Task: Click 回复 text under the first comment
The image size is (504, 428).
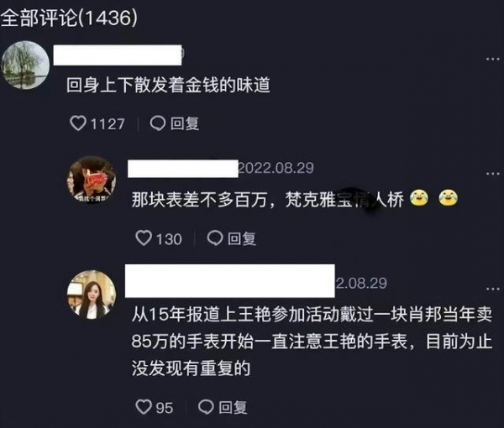Action: click(185, 123)
